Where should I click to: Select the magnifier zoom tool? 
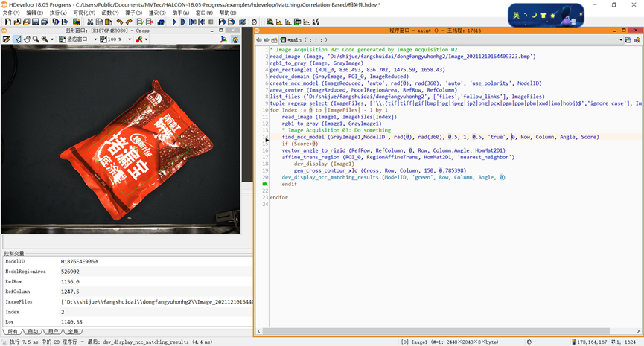click(x=36, y=39)
